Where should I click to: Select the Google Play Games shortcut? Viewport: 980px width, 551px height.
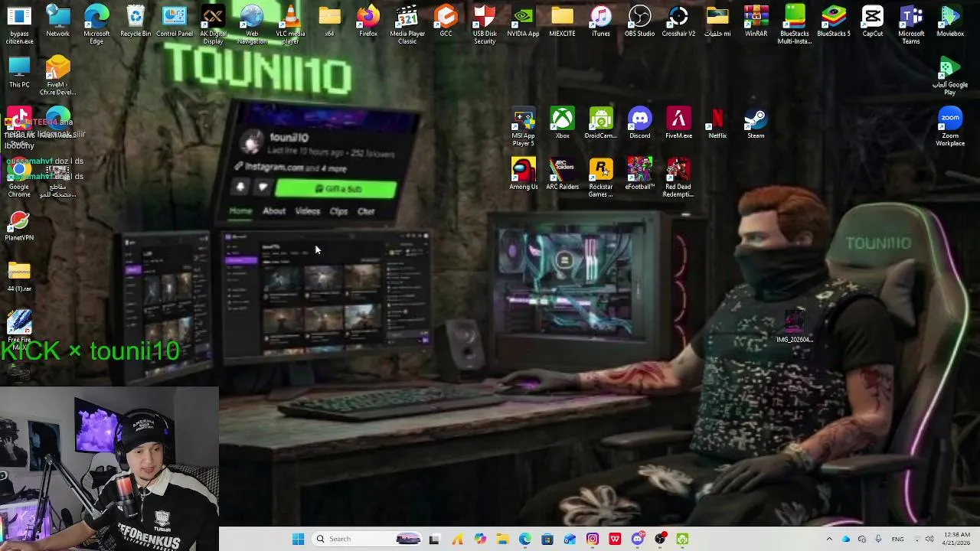pyautogui.click(x=950, y=76)
